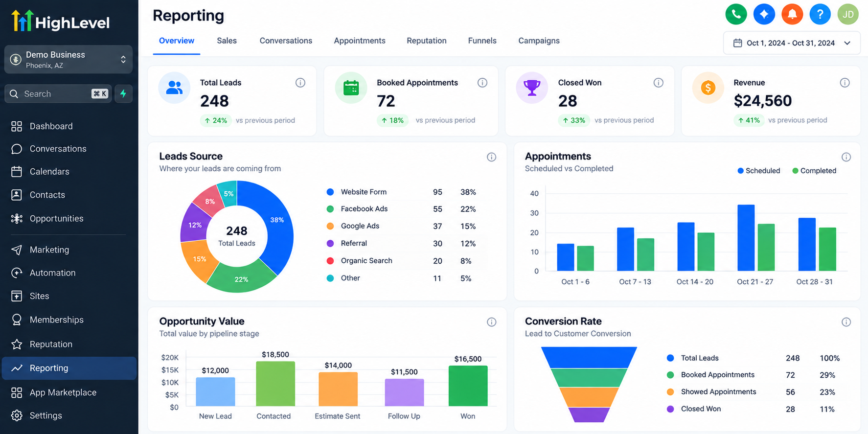Click the HighLevel logo

61,22
